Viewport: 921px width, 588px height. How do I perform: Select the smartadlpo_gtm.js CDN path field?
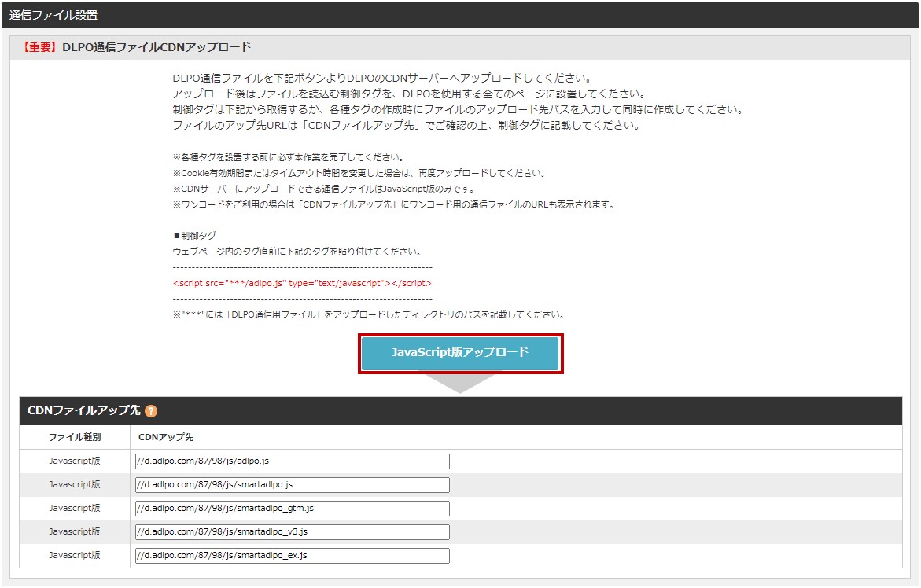point(292,508)
